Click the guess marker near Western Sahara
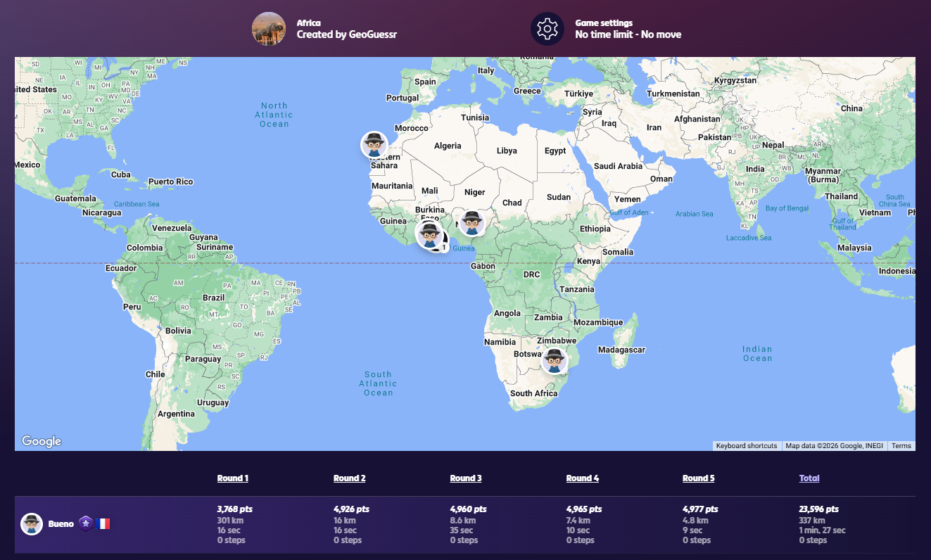This screenshot has width=931, height=560. (x=374, y=145)
